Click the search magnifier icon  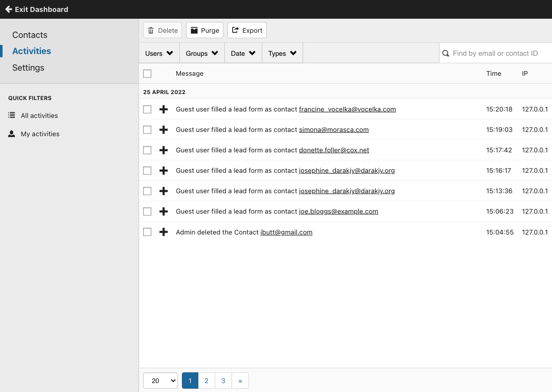[x=446, y=54]
